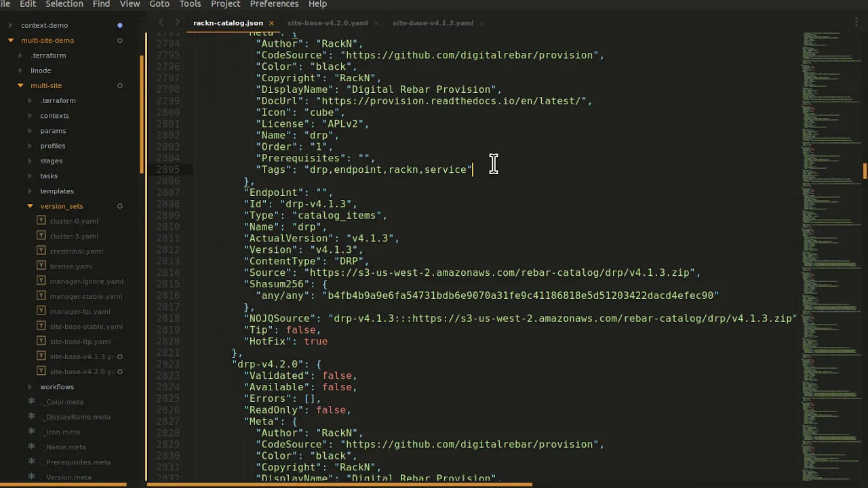
Task: Expand the stages folder arrow
Action: pyautogui.click(x=30, y=161)
